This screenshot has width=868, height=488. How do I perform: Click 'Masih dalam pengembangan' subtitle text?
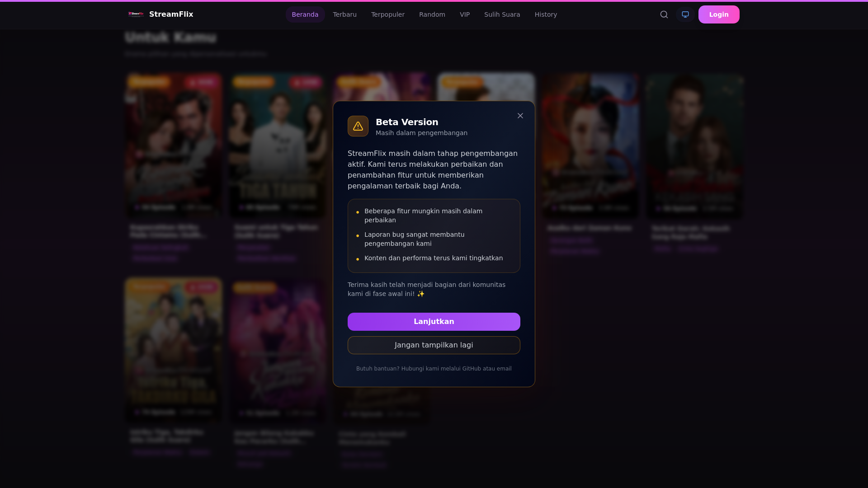click(x=422, y=133)
